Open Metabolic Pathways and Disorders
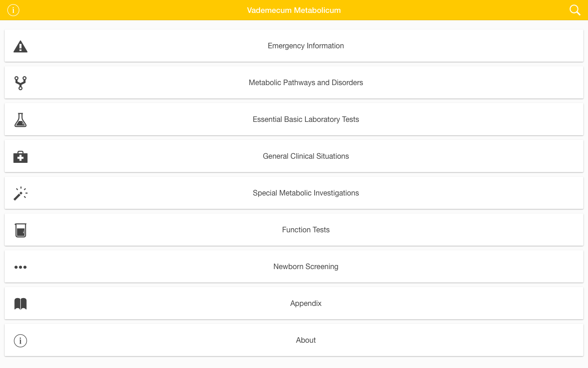The width and height of the screenshot is (588, 368). click(305, 83)
